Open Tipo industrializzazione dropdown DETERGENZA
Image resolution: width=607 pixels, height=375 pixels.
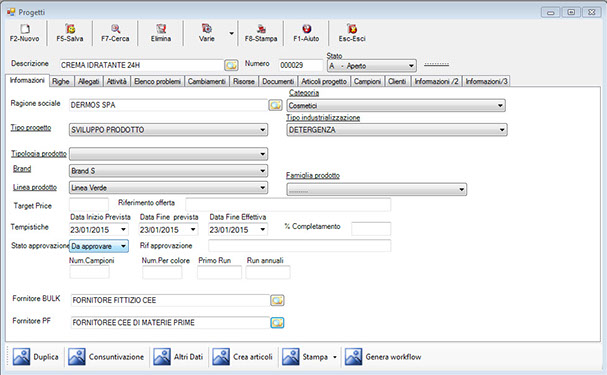(x=397, y=130)
